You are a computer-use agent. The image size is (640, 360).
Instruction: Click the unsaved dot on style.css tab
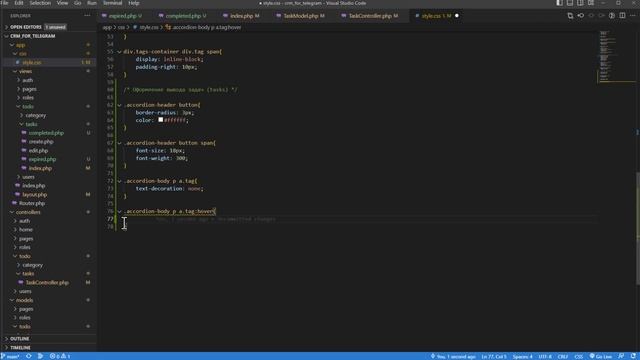[x=457, y=16]
